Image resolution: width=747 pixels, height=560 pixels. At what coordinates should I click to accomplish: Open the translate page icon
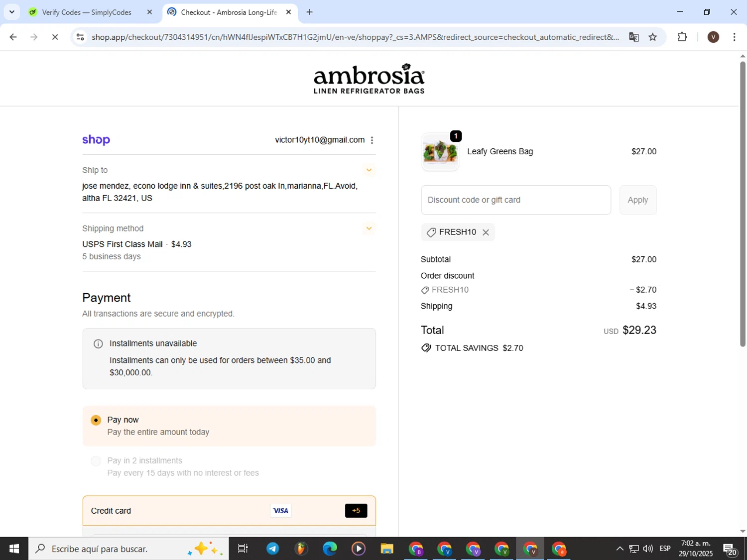tap(633, 37)
